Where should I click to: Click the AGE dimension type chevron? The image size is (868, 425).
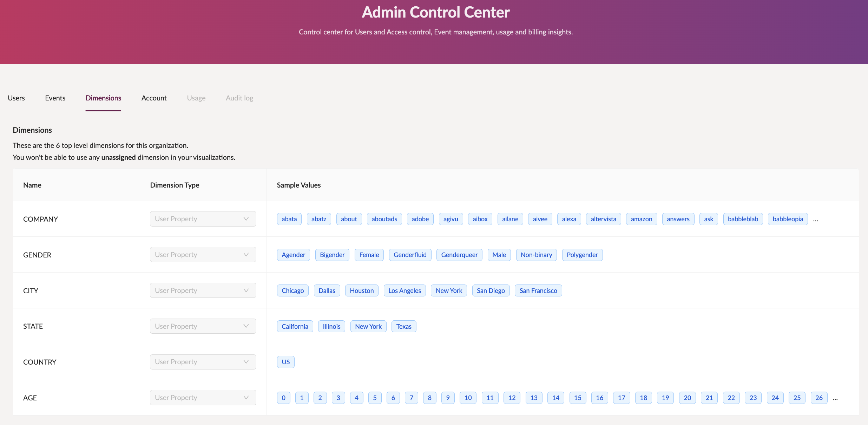point(246,398)
